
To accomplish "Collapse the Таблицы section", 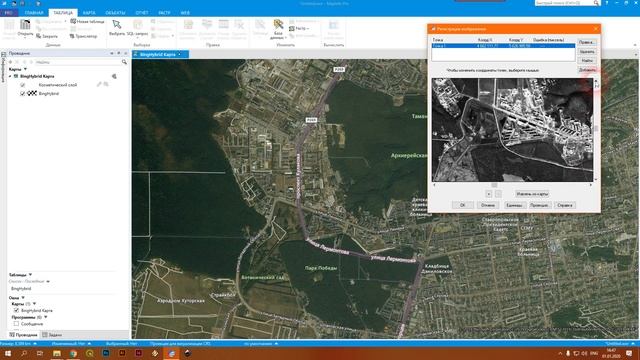I will point(30,275).
